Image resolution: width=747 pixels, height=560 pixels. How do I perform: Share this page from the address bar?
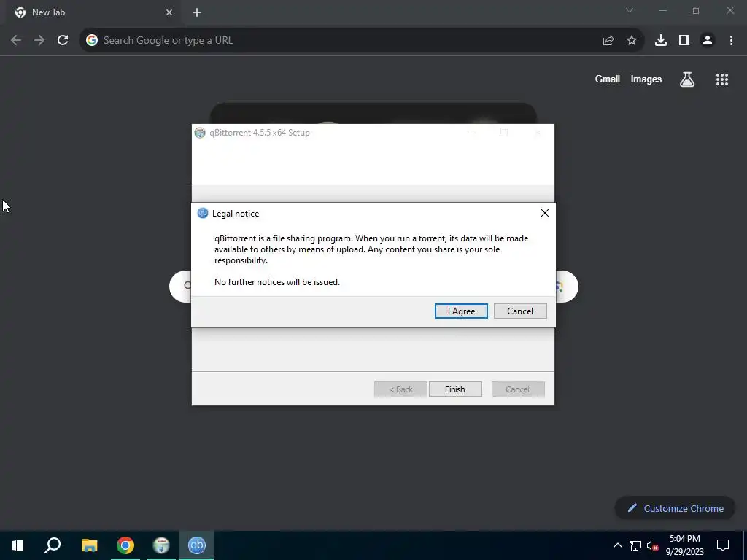(x=608, y=41)
